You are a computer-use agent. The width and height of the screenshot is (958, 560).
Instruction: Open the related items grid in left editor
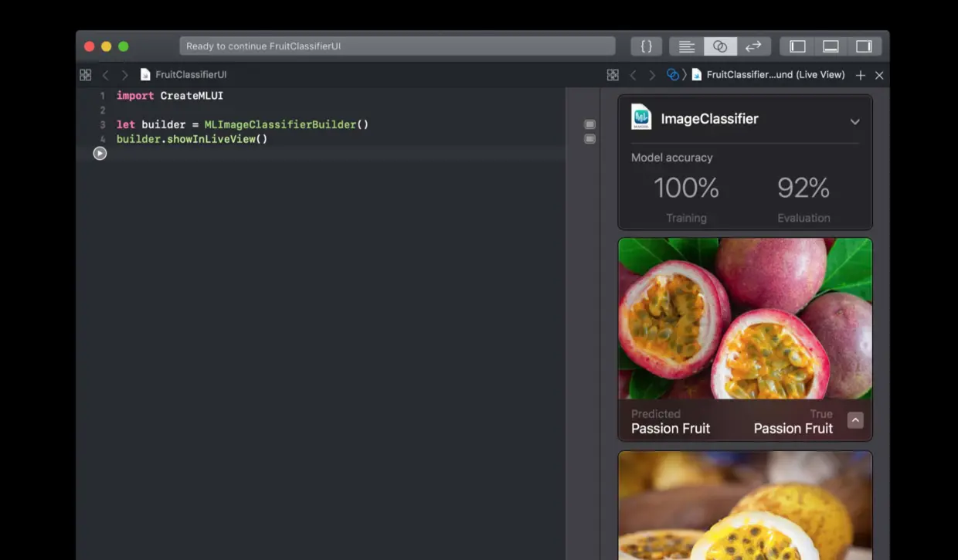click(85, 75)
